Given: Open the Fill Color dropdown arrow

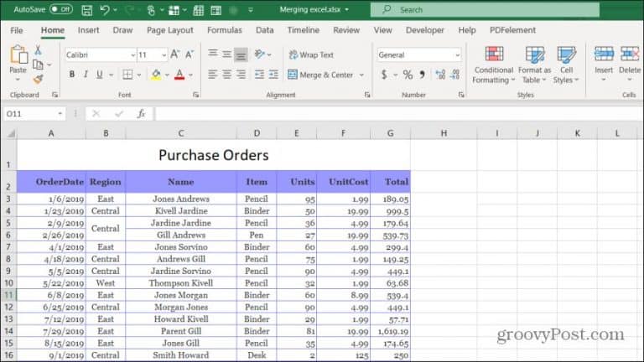Looking at the screenshot, I should pyautogui.click(x=167, y=75).
